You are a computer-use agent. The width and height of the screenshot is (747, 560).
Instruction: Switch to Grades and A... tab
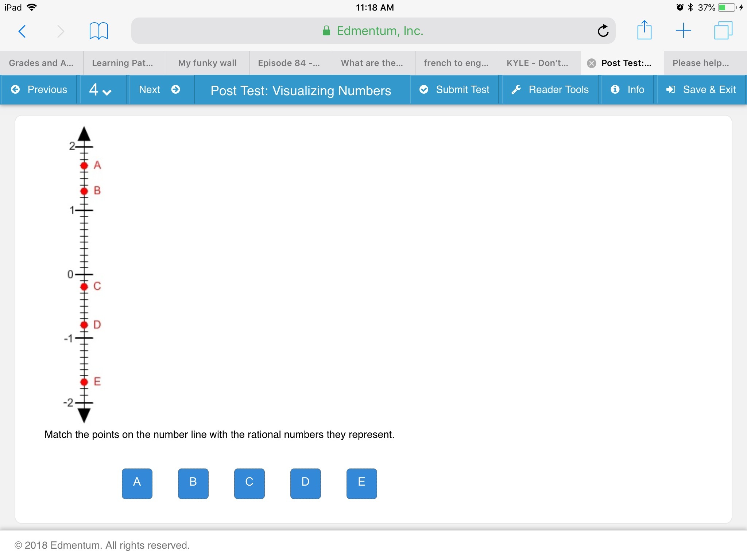click(41, 63)
